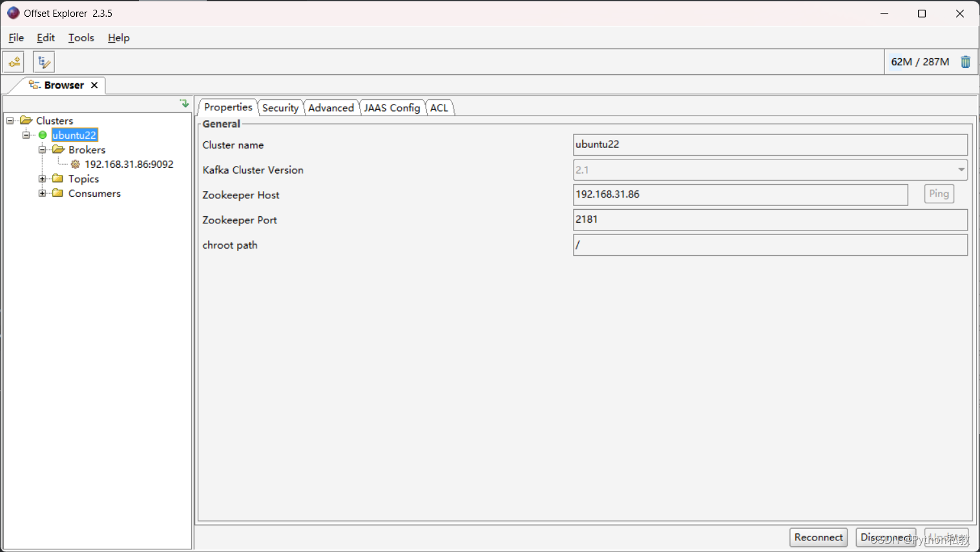Screen dimensions: 980x552
Task: Click the green connected status dot for ubuntu22
Action: (x=43, y=135)
